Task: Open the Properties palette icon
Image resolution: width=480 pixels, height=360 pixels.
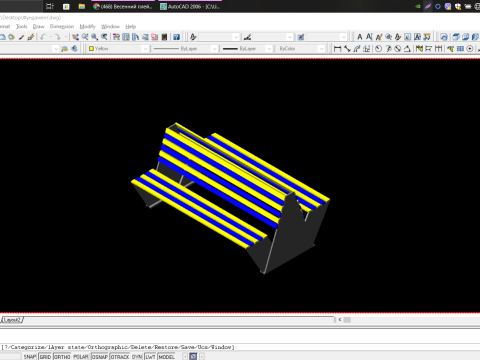Action: point(116,37)
